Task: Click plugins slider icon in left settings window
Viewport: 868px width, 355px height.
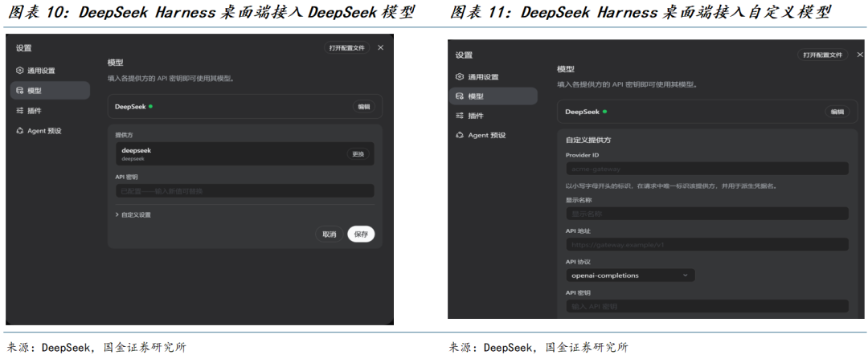Action: click(x=20, y=111)
